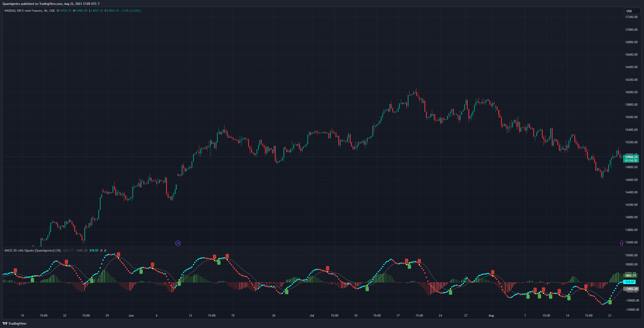Click the purple lightning bolt icon
Image resolution: width=644 pixels, height=328 pixels.
622,243
